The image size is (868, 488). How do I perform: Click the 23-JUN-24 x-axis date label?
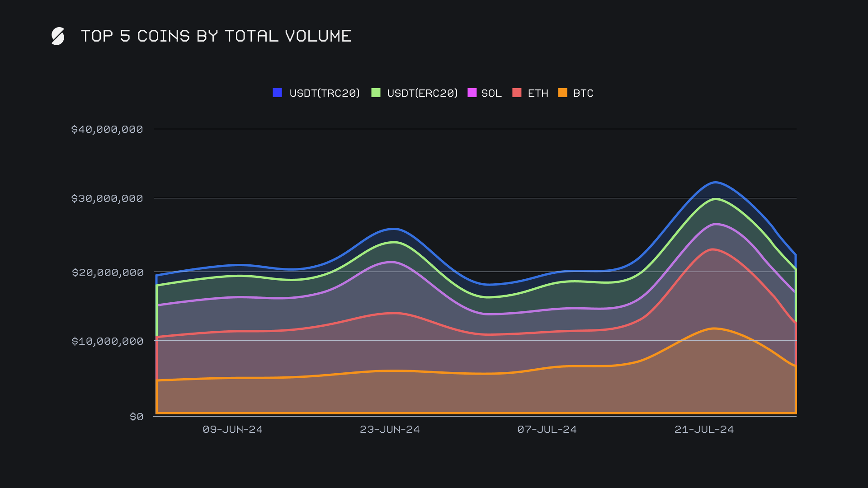(x=390, y=429)
